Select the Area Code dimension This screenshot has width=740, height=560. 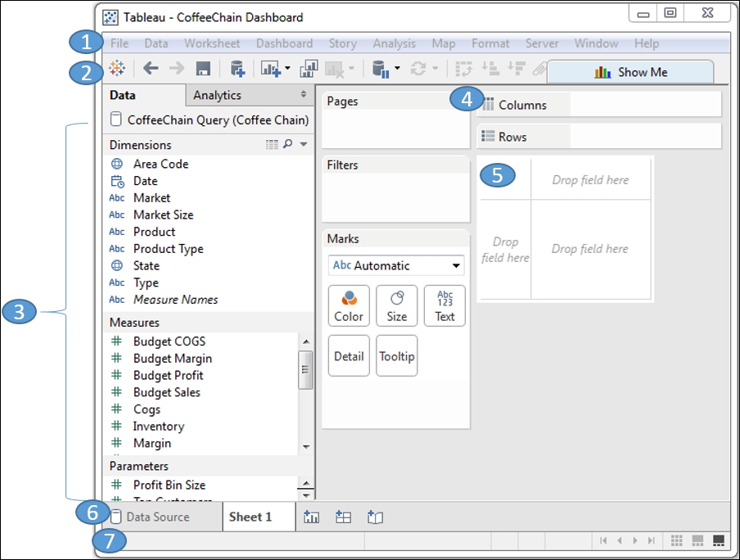(x=160, y=164)
